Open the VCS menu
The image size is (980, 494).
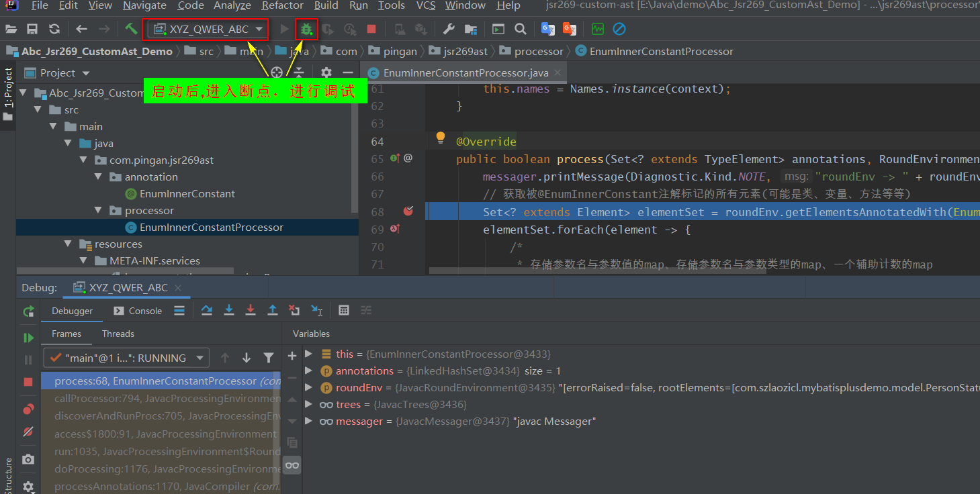[x=426, y=5]
